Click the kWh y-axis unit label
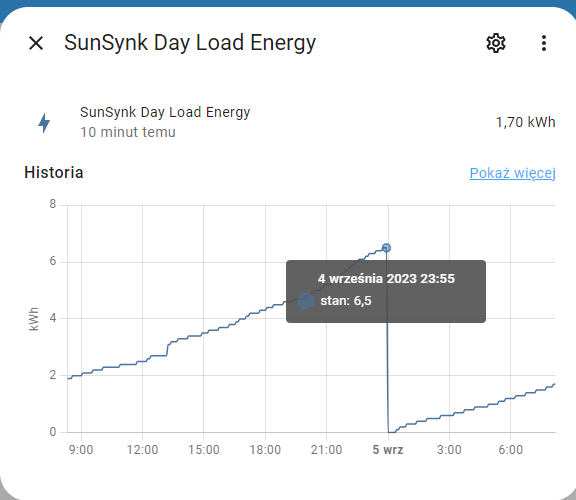 pyautogui.click(x=33, y=319)
